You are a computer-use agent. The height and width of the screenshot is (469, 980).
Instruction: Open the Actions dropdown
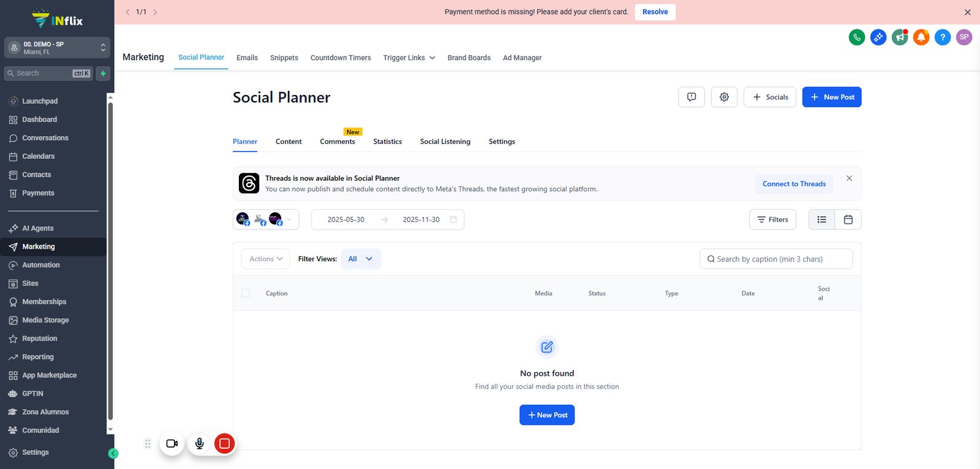266,259
